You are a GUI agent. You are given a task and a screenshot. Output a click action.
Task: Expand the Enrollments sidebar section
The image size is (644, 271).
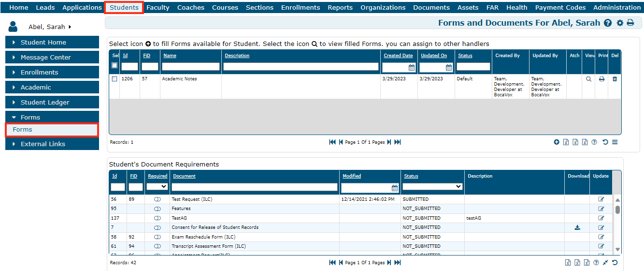click(52, 72)
